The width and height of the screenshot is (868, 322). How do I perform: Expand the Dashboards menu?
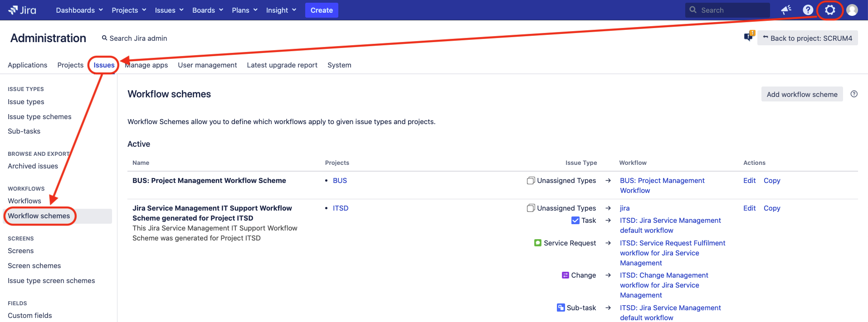79,10
